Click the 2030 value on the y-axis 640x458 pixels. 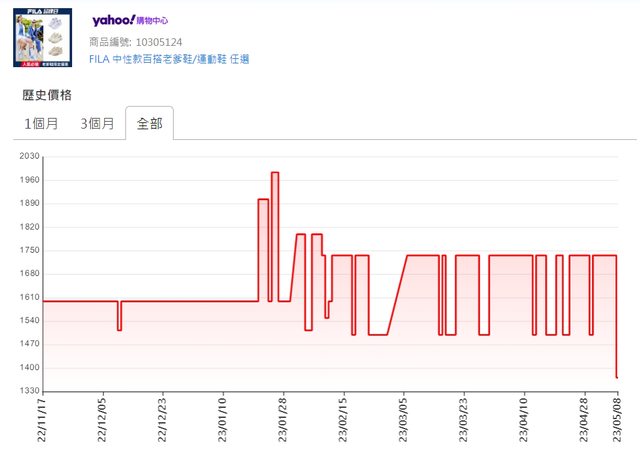(28, 157)
